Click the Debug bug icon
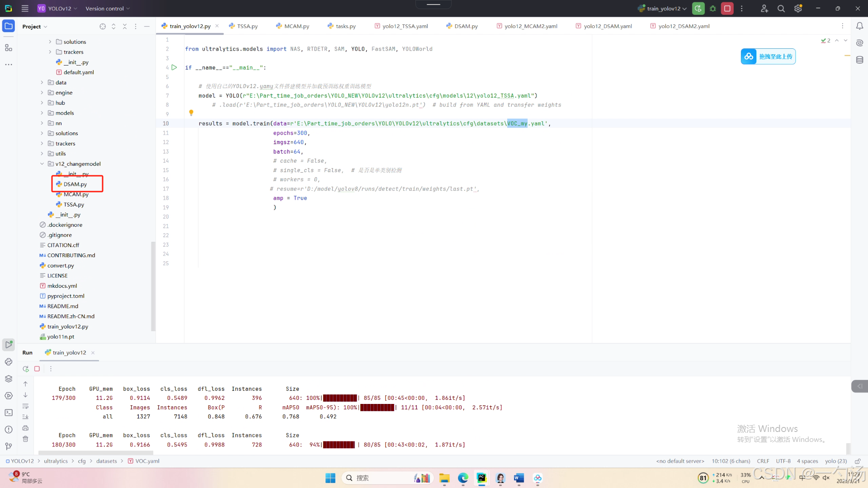868x488 pixels. tap(713, 9)
